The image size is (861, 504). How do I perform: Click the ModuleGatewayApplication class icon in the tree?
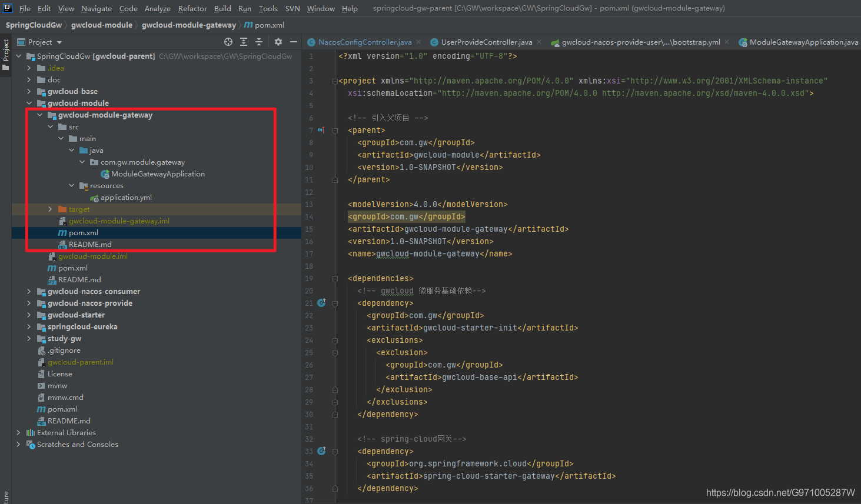coord(105,173)
